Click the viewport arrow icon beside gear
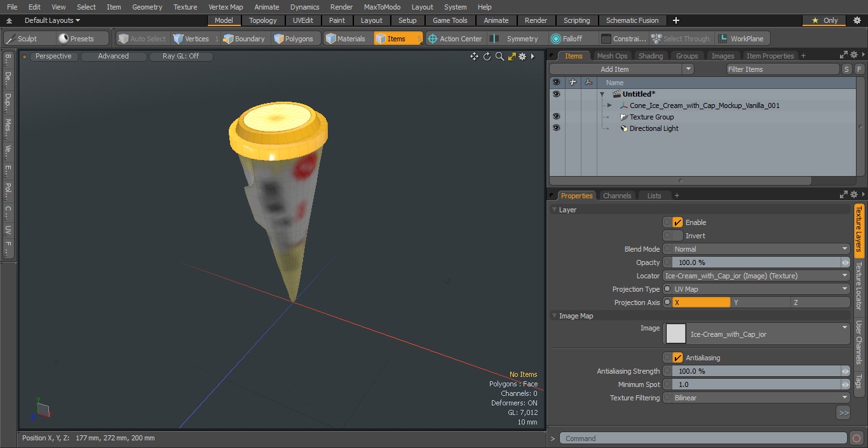Viewport: 868px width, 448px height. 532,57
